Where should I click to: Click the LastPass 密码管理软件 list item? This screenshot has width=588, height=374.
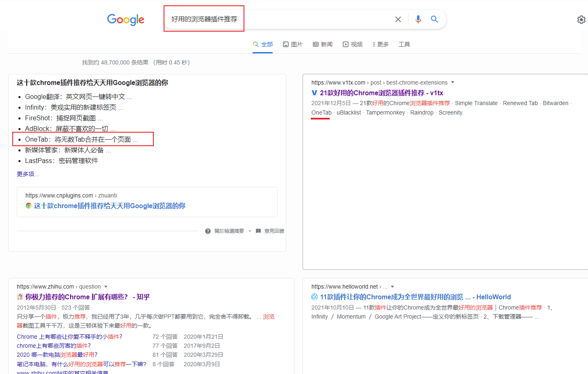[62, 161]
